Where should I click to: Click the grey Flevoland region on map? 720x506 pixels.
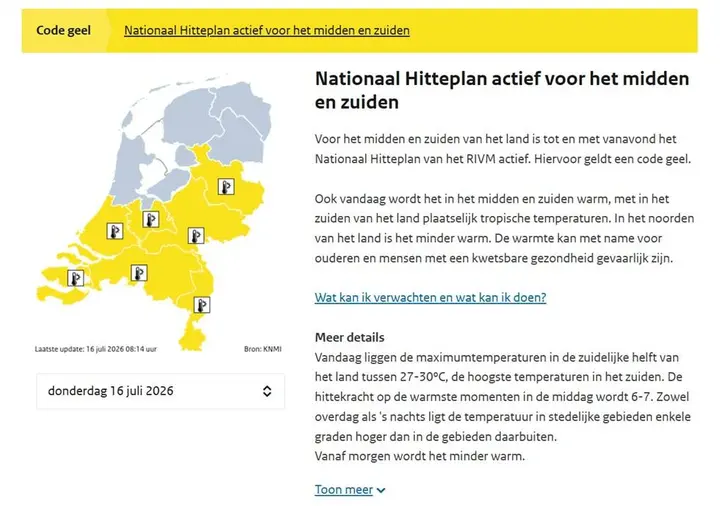point(170,181)
